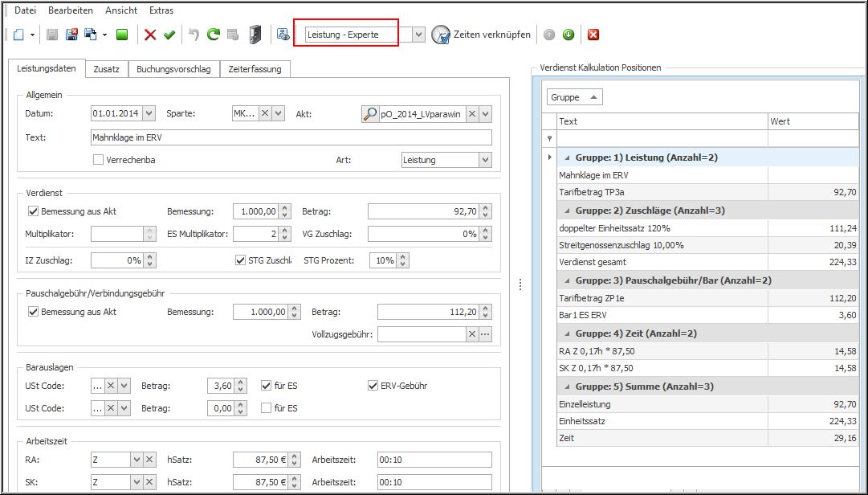Click the ES Multiplikator spinner control
868x495 pixels.
[284, 235]
